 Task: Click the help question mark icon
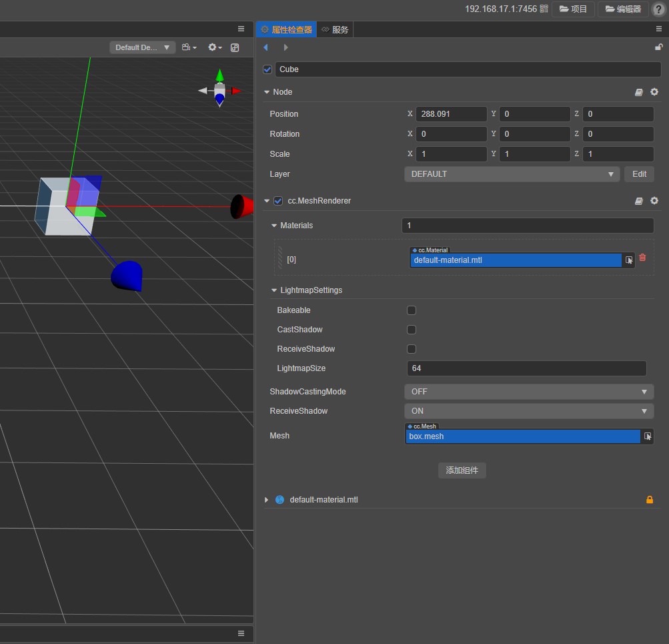click(658, 9)
